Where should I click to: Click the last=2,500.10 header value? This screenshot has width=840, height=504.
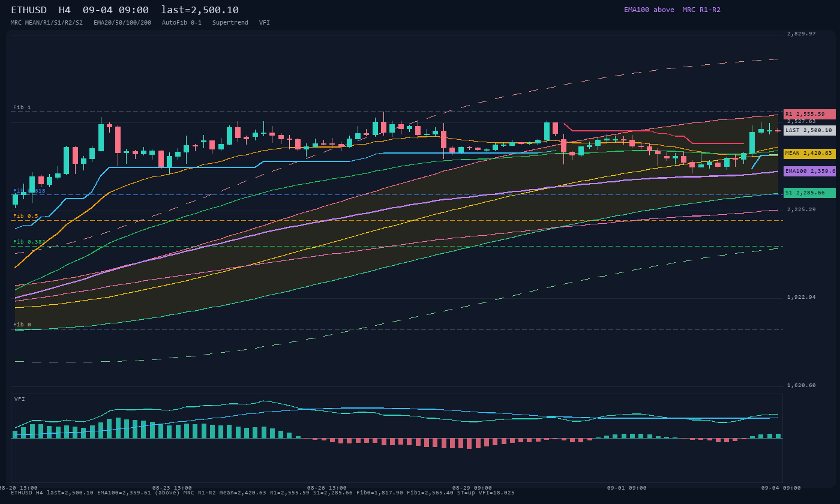pyautogui.click(x=200, y=10)
